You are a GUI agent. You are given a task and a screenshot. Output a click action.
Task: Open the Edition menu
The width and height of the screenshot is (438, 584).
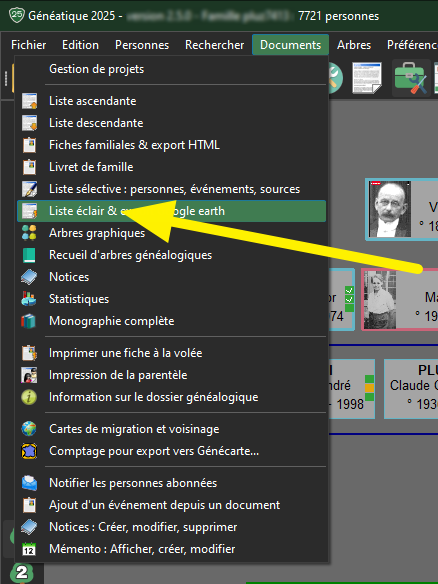pyautogui.click(x=80, y=45)
